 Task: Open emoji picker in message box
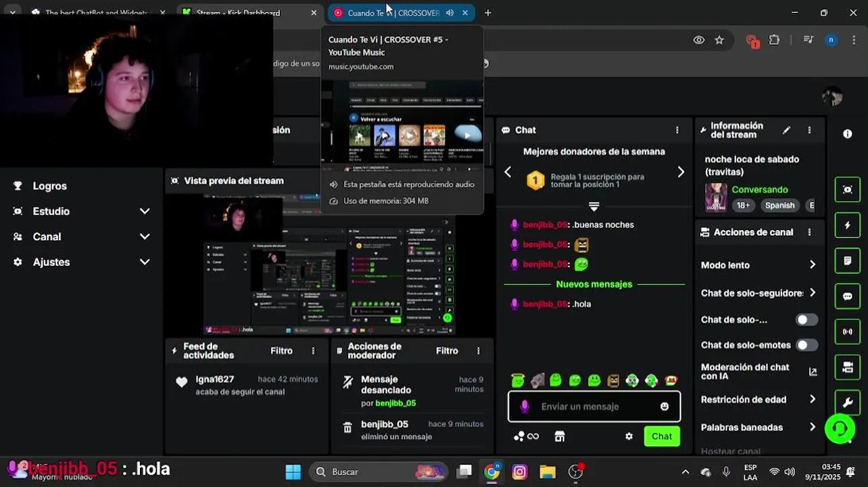pos(665,407)
